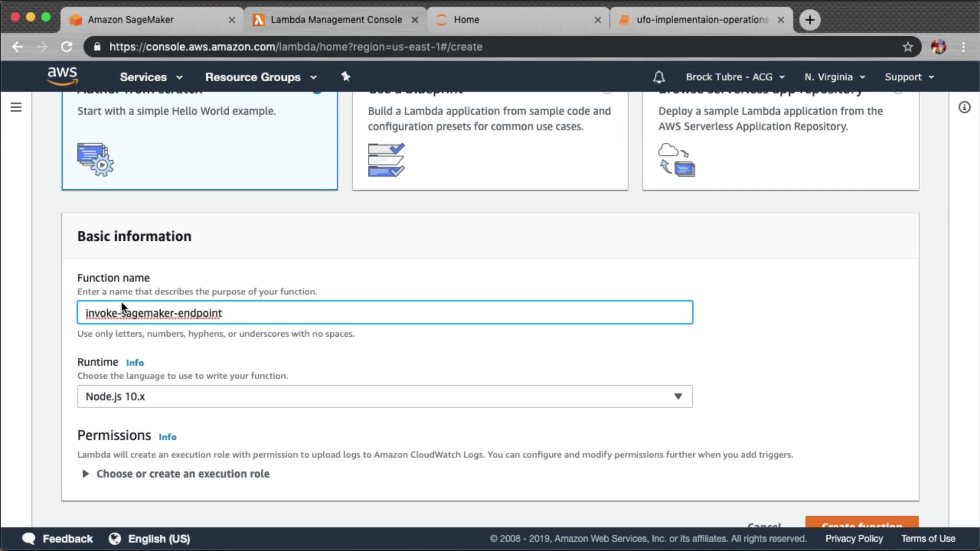The width and height of the screenshot is (980, 551).
Task: Open a new browser tab with plus icon
Action: [x=810, y=20]
